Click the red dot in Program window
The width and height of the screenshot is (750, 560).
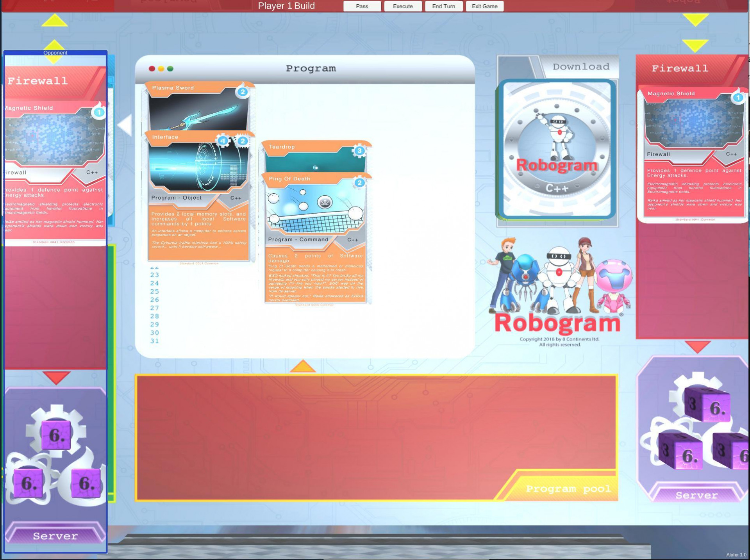pyautogui.click(x=152, y=69)
